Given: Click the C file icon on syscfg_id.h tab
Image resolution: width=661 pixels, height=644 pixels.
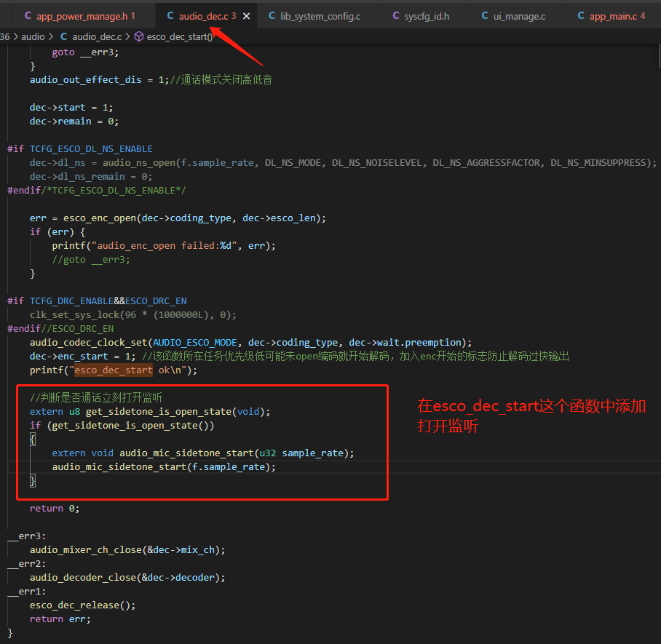Looking at the screenshot, I should pos(396,15).
